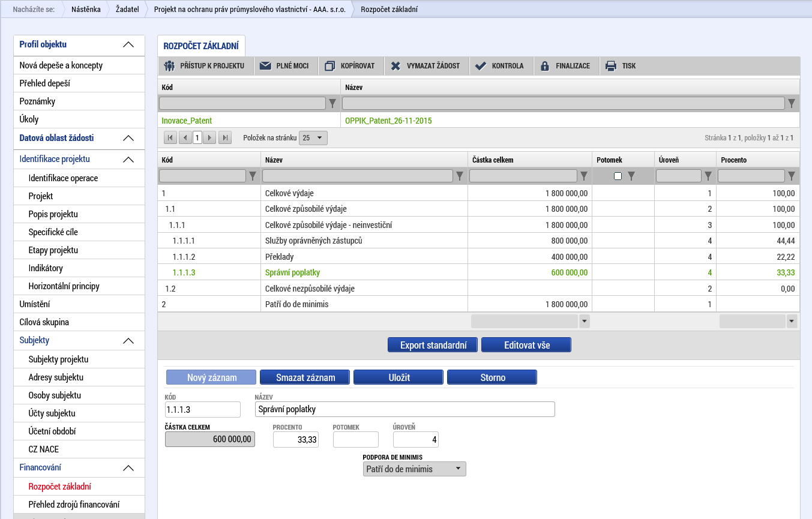Click Vymazat žádost cross icon
812x519 pixels.
(x=395, y=66)
